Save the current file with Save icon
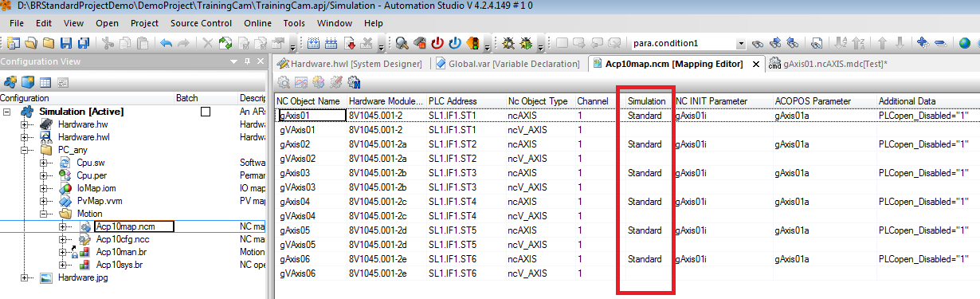980x299 pixels. (66, 43)
